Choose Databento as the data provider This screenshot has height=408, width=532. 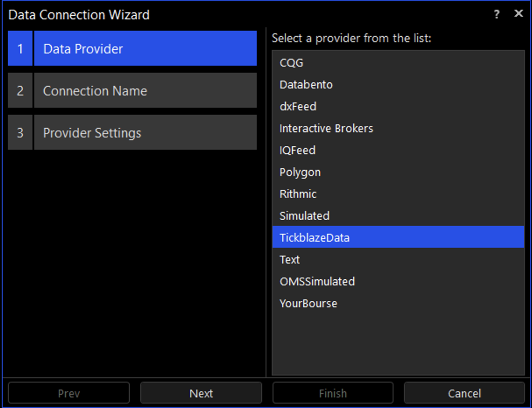(398, 84)
